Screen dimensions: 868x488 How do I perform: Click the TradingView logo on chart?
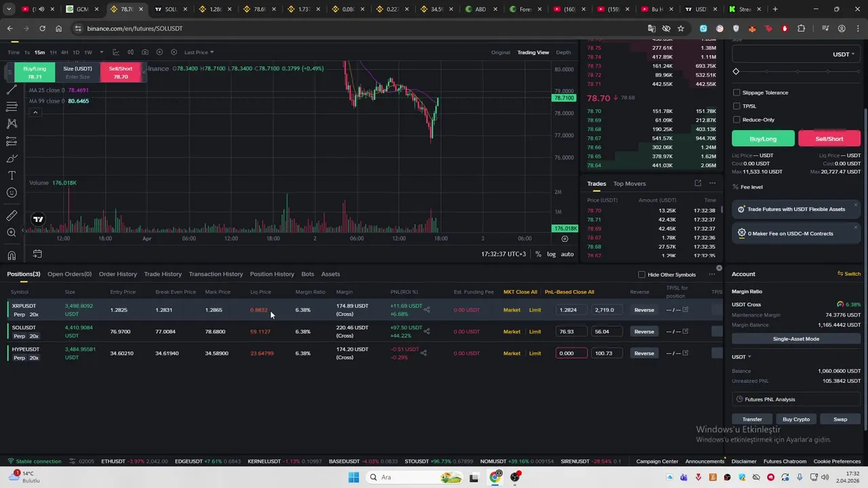[39, 219]
